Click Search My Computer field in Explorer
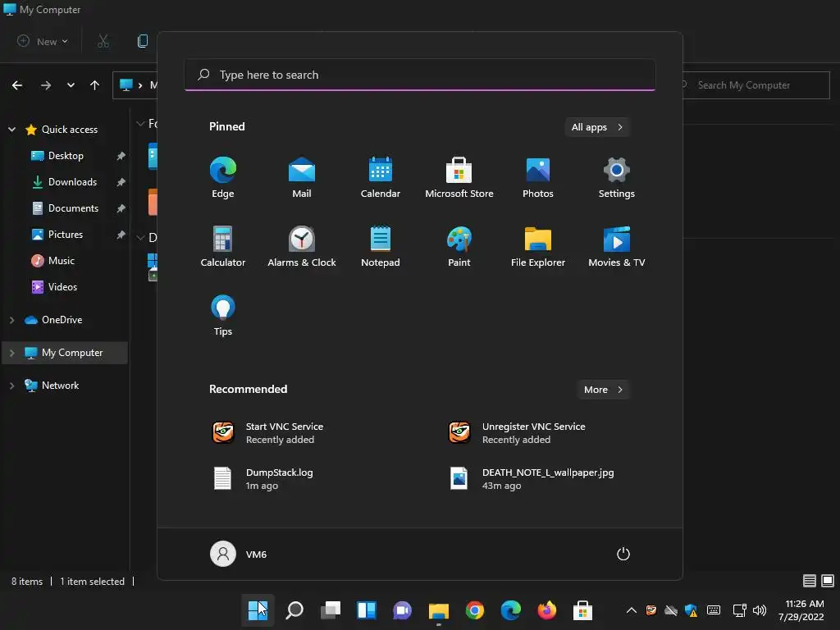This screenshot has width=840, height=630. click(x=756, y=85)
